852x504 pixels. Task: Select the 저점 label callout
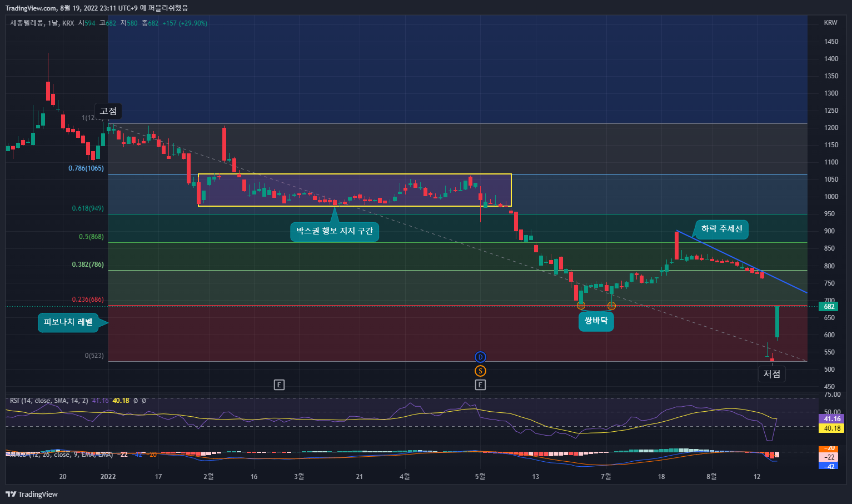pos(771,374)
